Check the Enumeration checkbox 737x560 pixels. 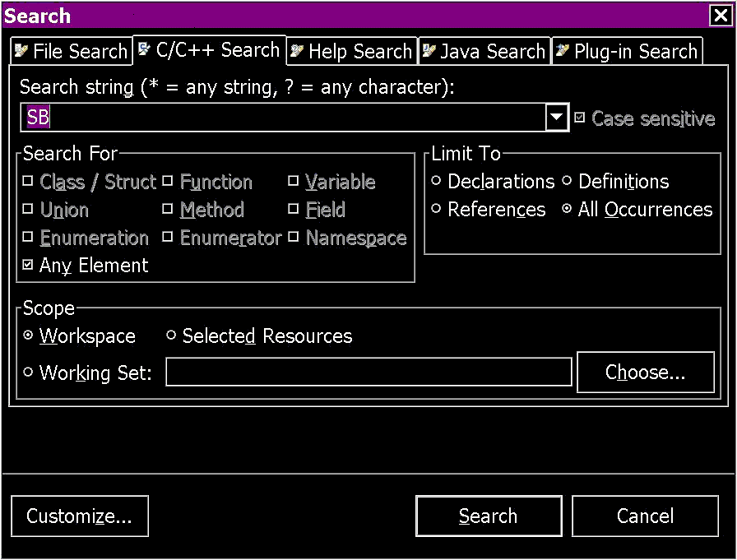click(28, 237)
